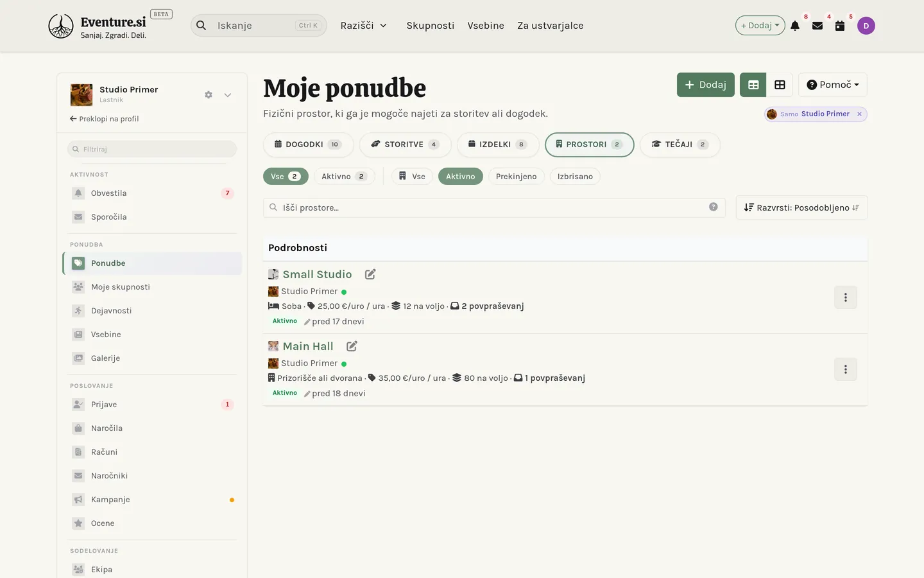Switch to the STORITVE tab

(x=405, y=144)
